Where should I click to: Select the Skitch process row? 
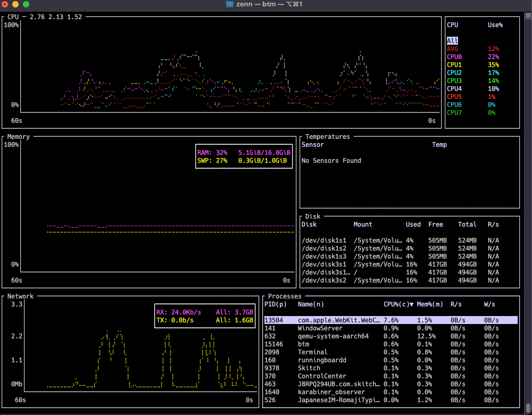tap(309, 368)
